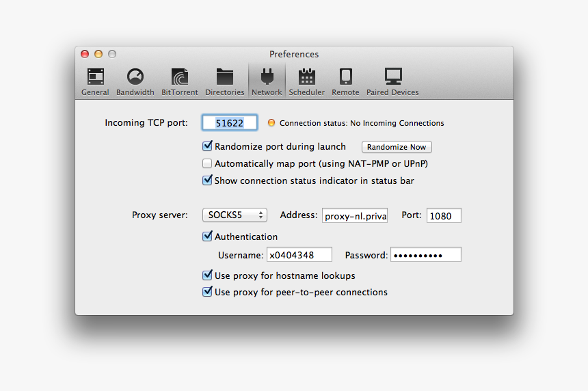Uncheck Show connection status indicator

tap(208, 180)
